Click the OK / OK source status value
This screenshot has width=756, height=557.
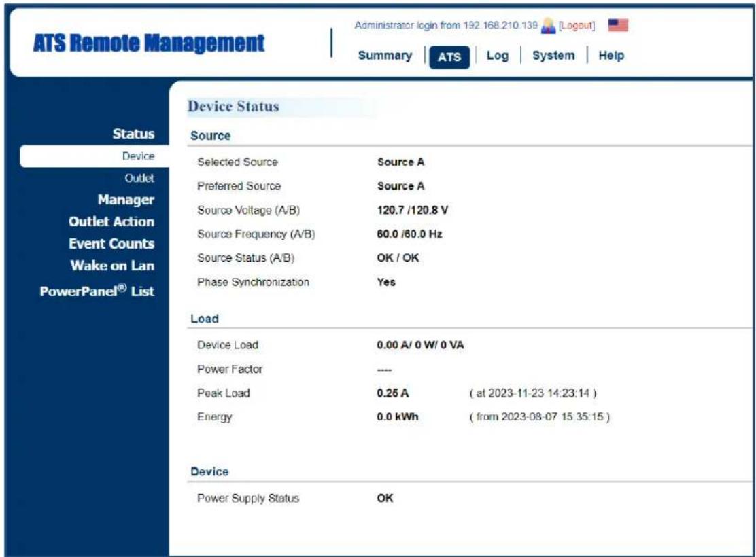[398, 257]
